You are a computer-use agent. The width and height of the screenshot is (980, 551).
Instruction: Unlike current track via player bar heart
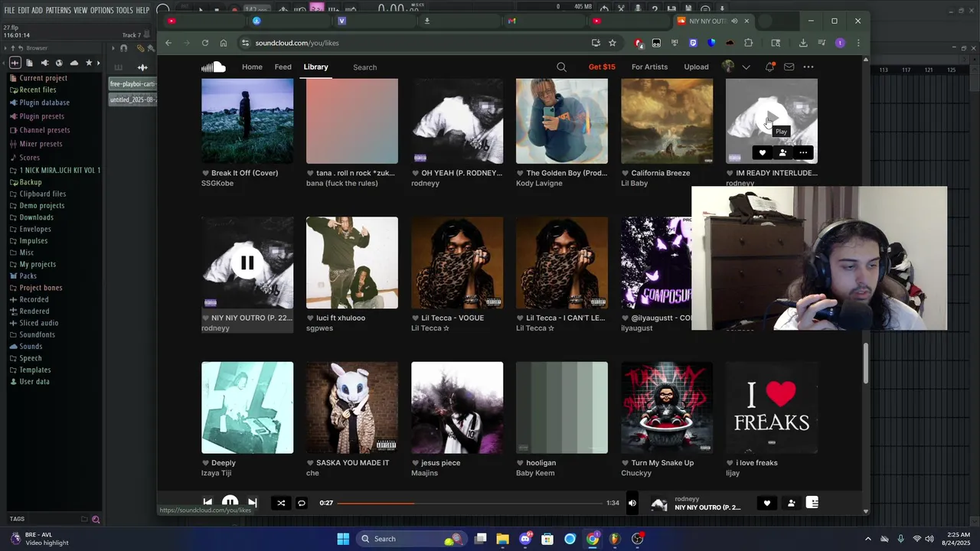[x=766, y=503]
